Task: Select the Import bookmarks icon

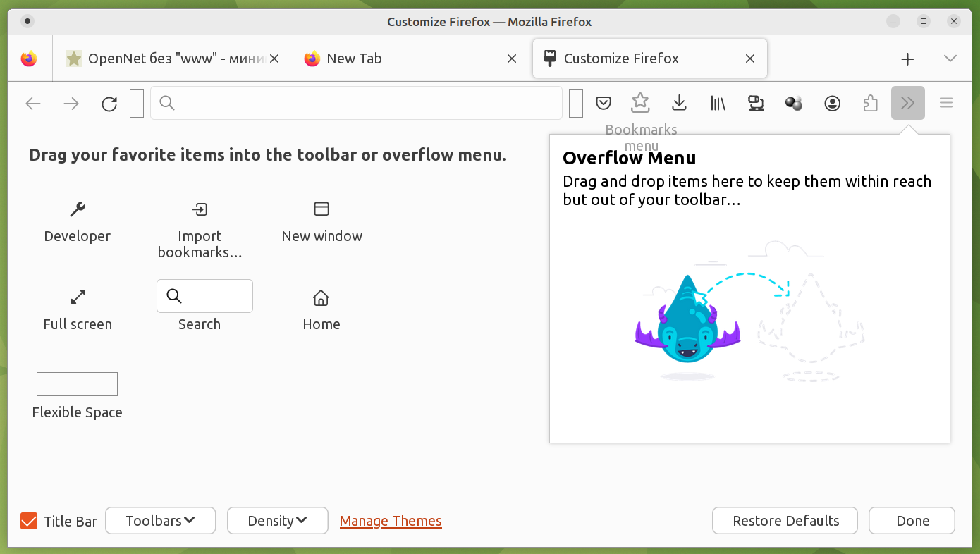Action: [x=200, y=209]
